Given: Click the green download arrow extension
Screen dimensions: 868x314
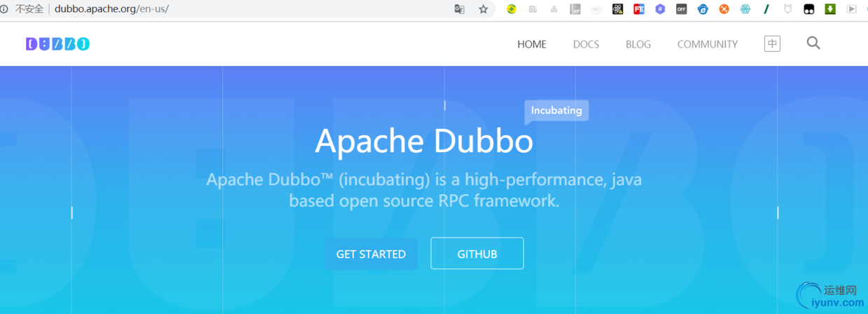Looking at the screenshot, I should tap(830, 9).
